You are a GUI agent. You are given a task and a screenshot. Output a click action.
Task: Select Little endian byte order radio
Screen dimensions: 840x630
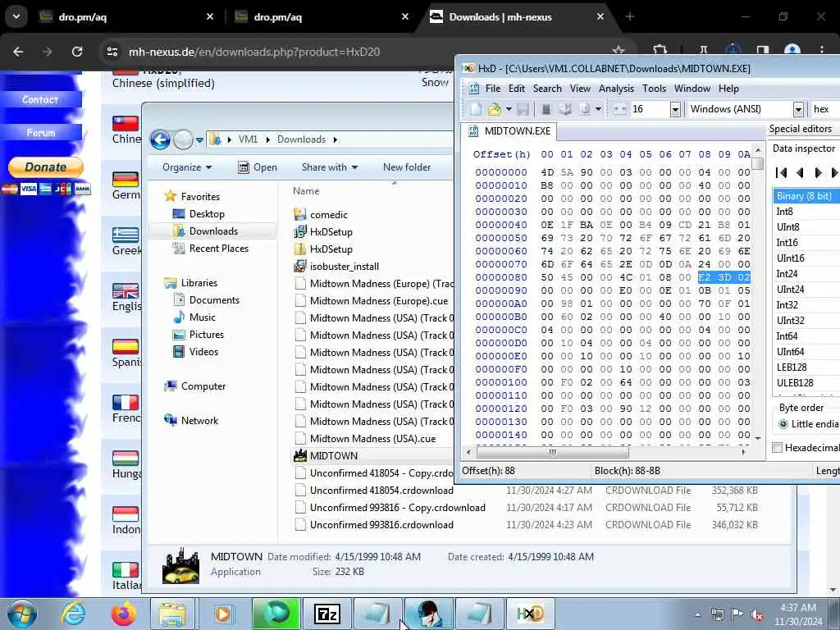point(783,424)
